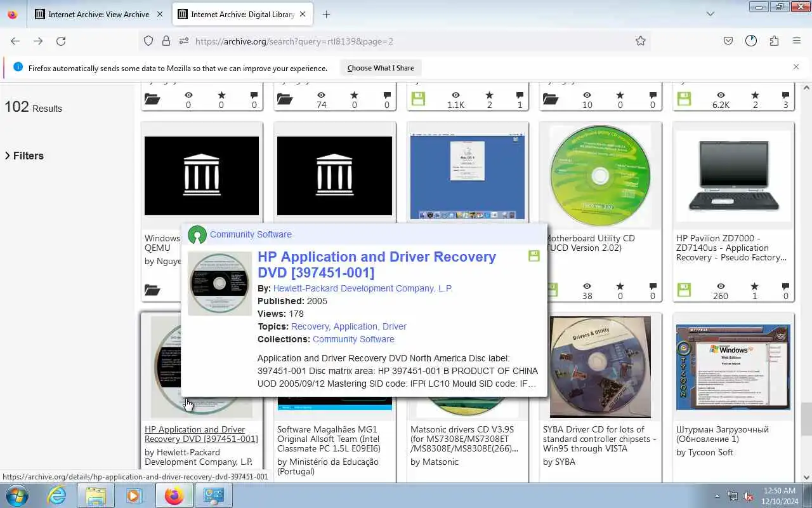Click the Community Software green logo icon
Viewport: 812px width, 508px height.
pyautogui.click(x=197, y=235)
